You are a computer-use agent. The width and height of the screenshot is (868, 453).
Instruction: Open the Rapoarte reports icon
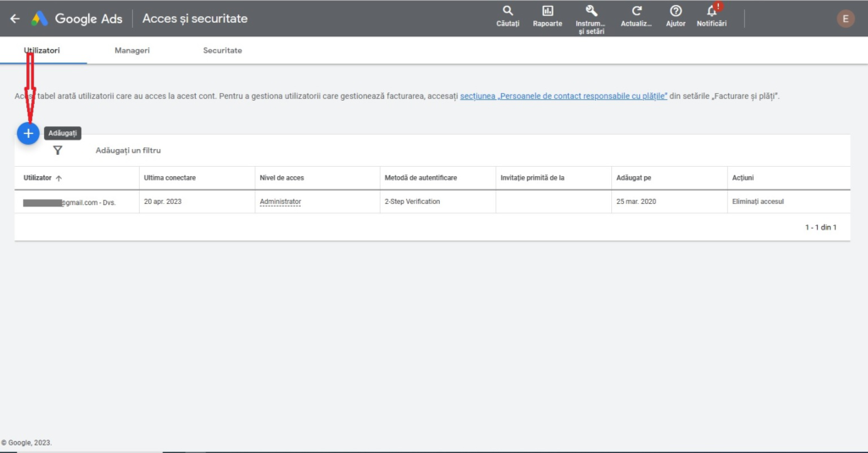(548, 17)
